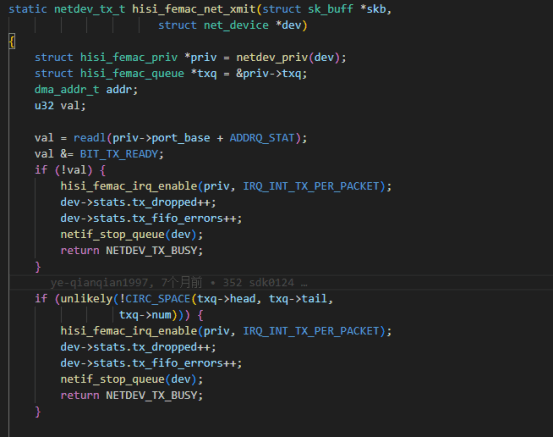The image size is (554, 437).
Task: Click the ADDRQ_STAT macro
Action: coord(262,138)
